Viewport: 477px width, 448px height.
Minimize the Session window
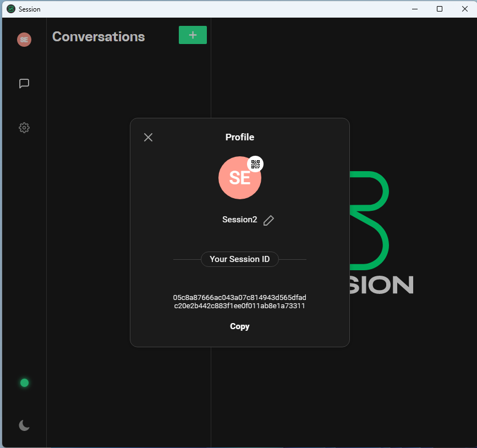click(415, 9)
